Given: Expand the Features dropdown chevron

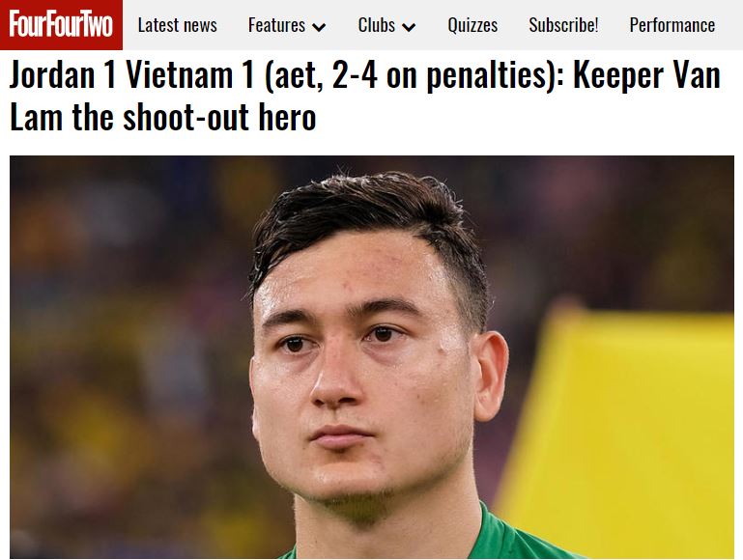Looking at the screenshot, I should [319, 27].
